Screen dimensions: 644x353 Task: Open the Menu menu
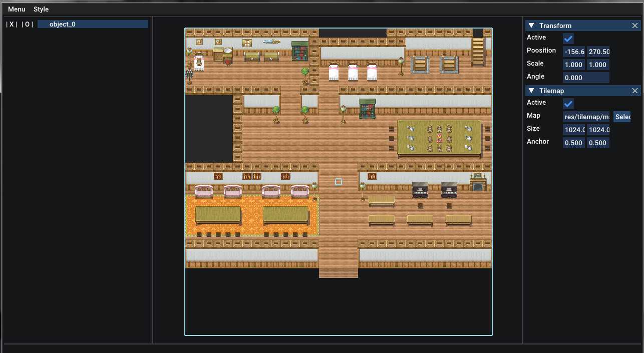[17, 9]
